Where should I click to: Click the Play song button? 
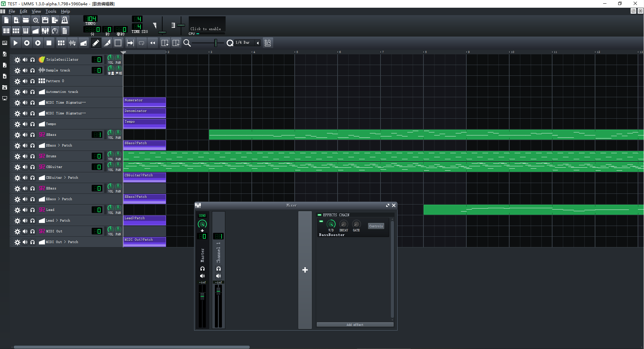(15, 43)
